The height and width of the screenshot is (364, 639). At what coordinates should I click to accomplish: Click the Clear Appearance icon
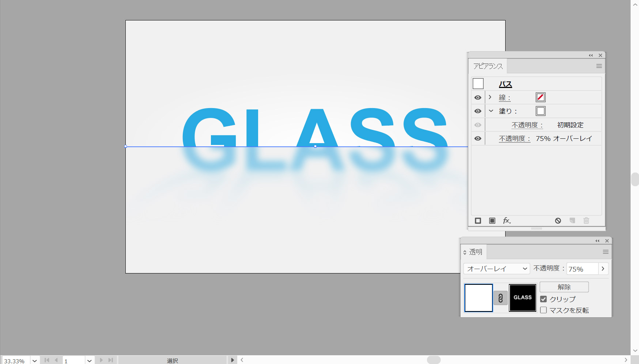(x=558, y=221)
